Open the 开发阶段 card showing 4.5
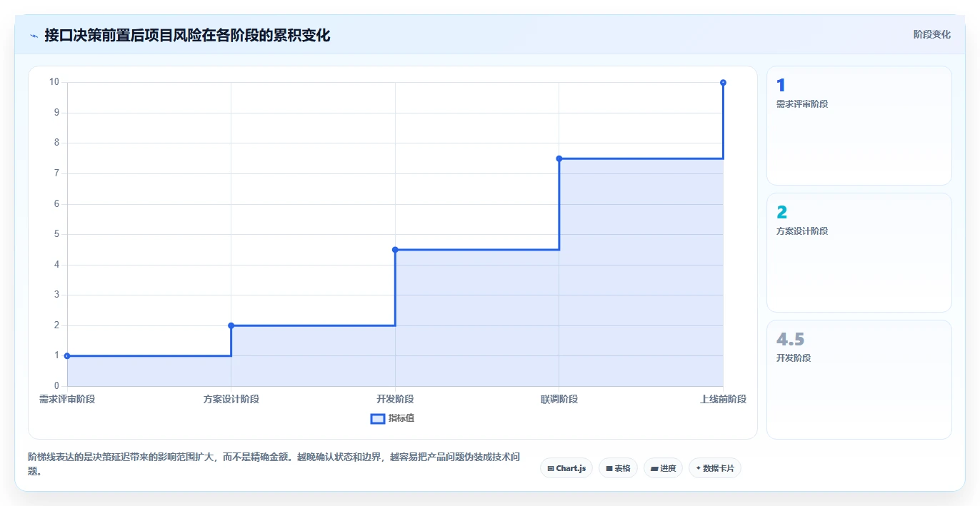Image resolution: width=980 pixels, height=506 pixels. [859, 380]
